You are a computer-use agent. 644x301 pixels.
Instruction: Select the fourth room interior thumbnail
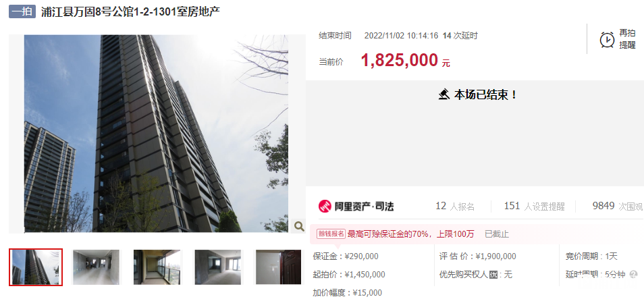(218, 267)
